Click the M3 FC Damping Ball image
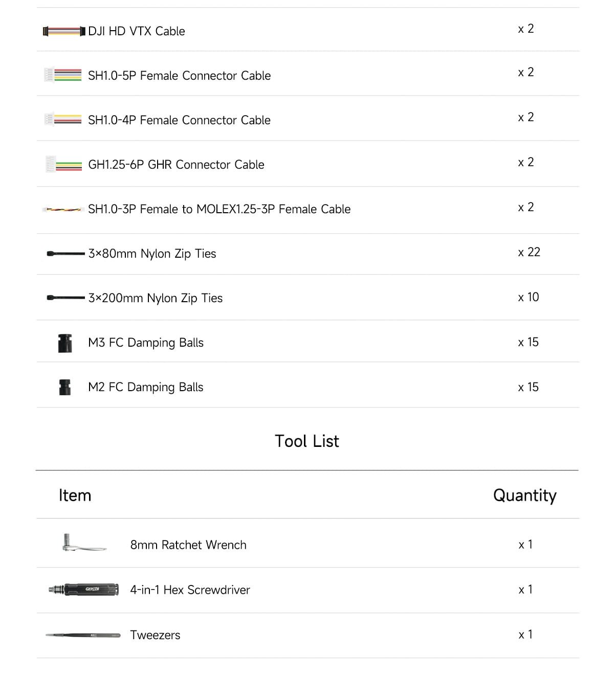The image size is (614, 700). [65, 343]
